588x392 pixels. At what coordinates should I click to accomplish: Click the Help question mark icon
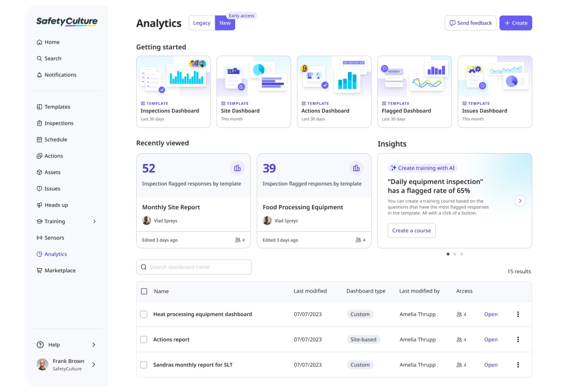click(40, 345)
